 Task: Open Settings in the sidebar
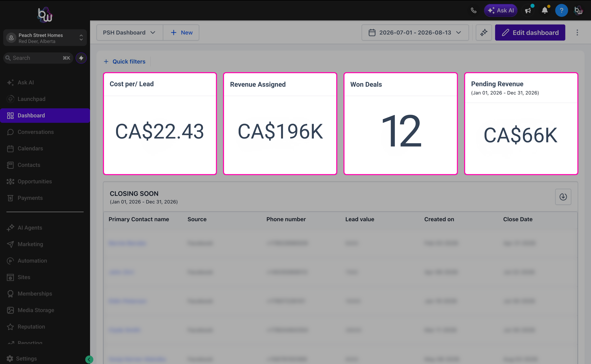(x=22, y=359)
